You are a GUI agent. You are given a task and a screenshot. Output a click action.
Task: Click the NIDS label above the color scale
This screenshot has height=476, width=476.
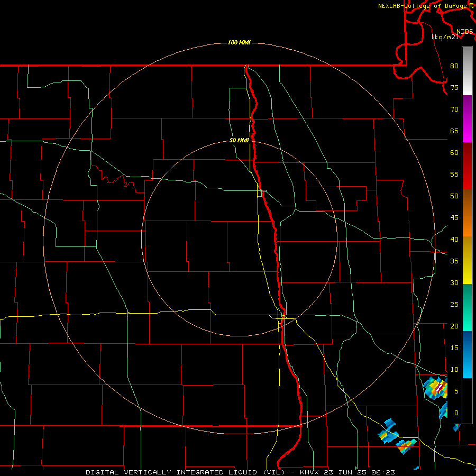click(465, 31)
